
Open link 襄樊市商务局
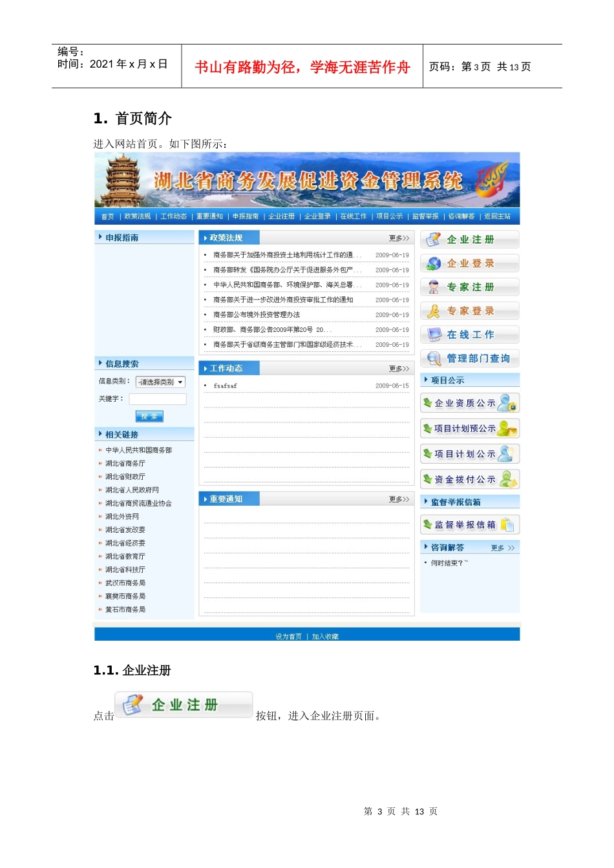pos(125,596)
